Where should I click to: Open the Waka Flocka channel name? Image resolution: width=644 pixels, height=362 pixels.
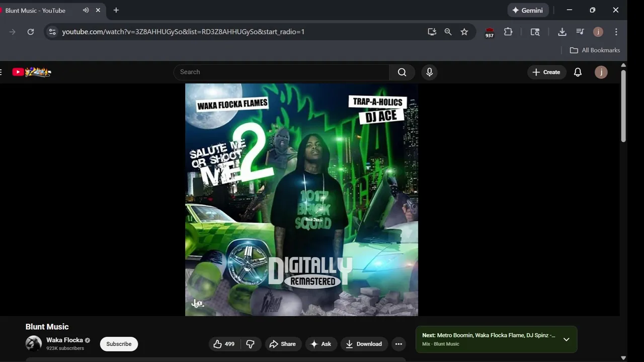tap(64, 340)
